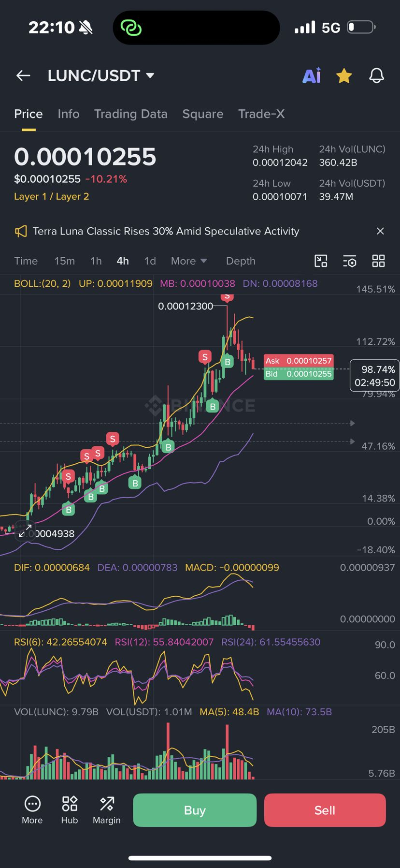Open the chart indicator settings icon
Image resolution: width=400 pixels, height=868 pixels.
(x=349, y=261)
